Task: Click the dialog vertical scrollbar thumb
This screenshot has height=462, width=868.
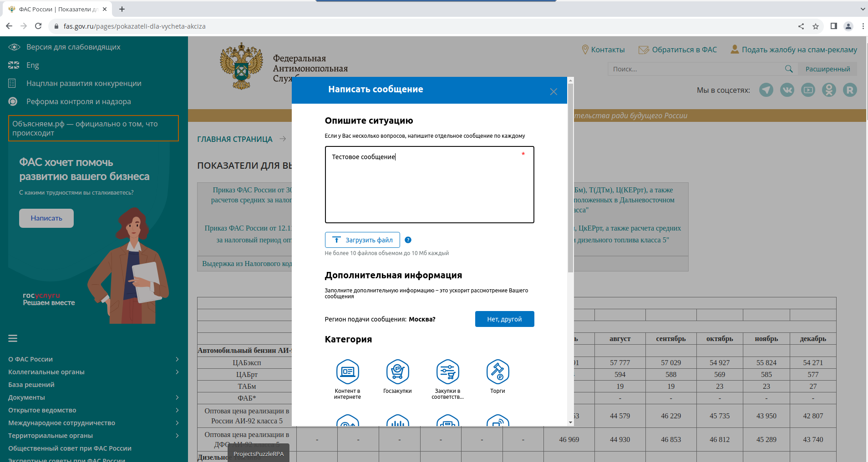Action: (570, 178)
